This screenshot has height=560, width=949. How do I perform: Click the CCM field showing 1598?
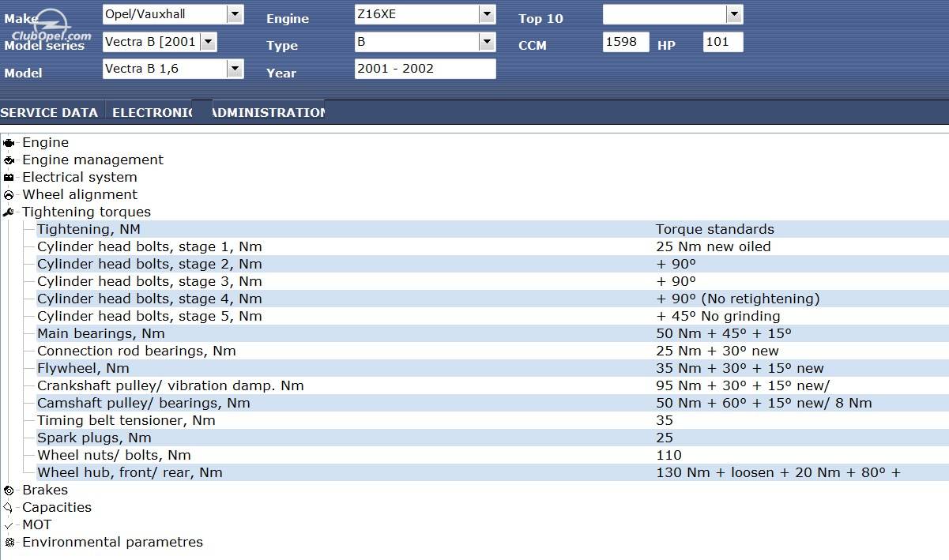626,42
